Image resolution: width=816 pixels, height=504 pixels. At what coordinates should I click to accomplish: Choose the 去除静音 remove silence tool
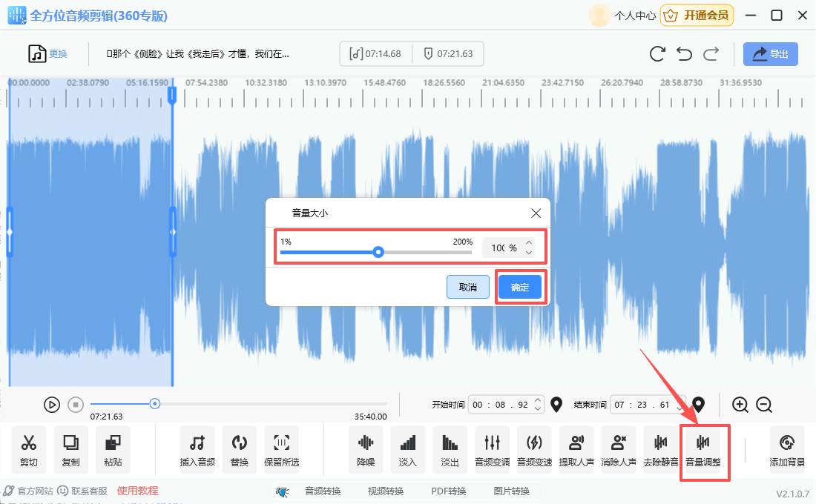[660, 450]
